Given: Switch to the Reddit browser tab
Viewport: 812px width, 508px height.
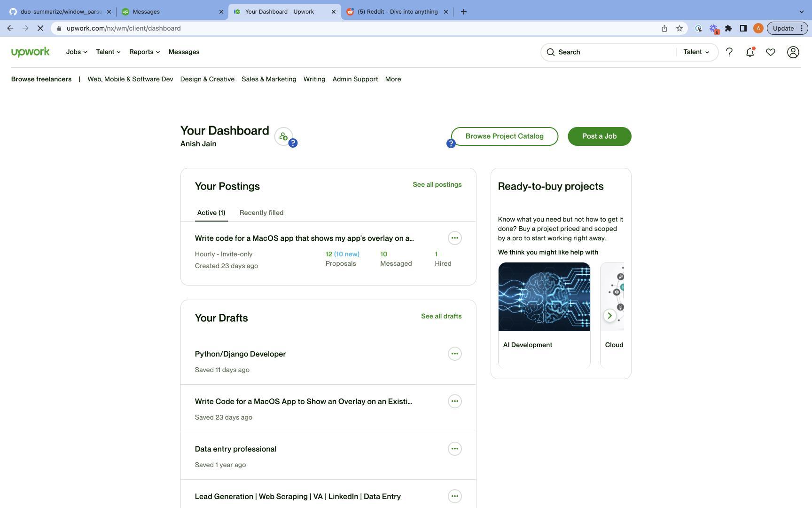Looking at the screenshot, I should tap(398, 12).
